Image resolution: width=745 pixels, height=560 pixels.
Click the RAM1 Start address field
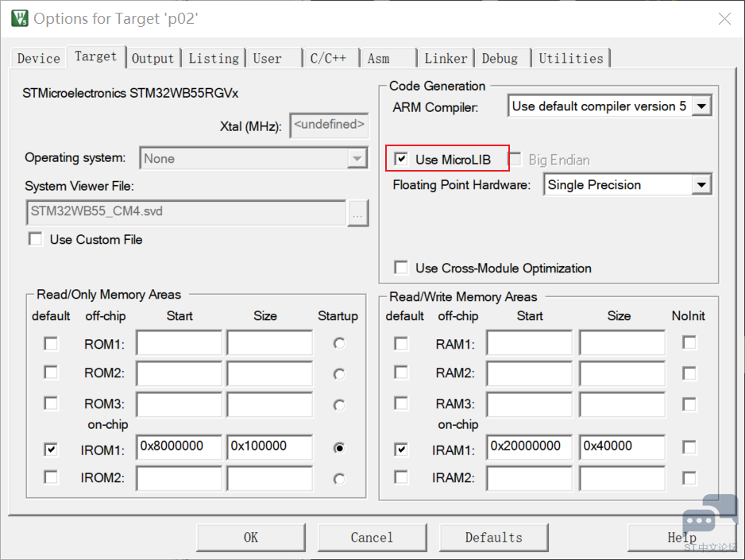[529, 343]
